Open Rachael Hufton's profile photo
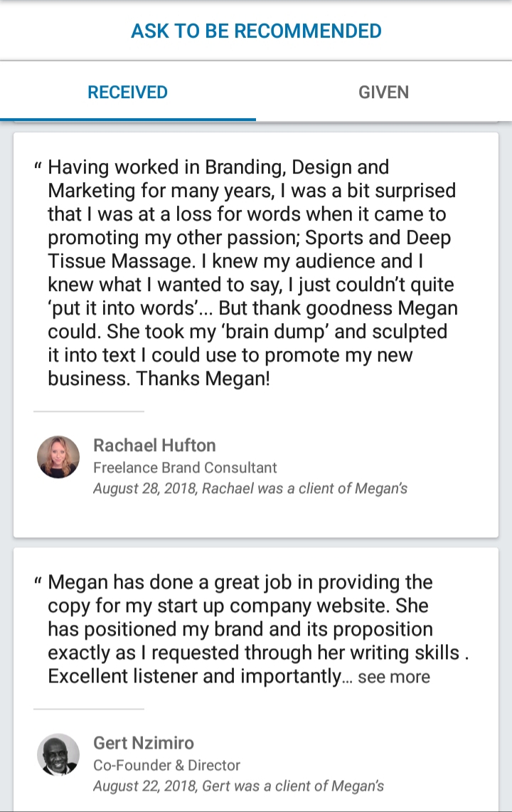 (58, 457)
